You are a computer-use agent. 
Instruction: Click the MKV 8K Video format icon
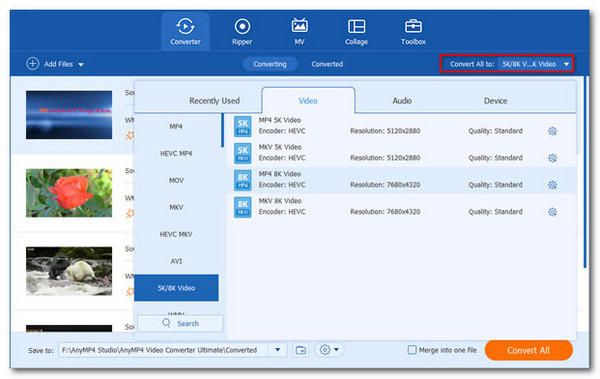(x=243, y=207)
